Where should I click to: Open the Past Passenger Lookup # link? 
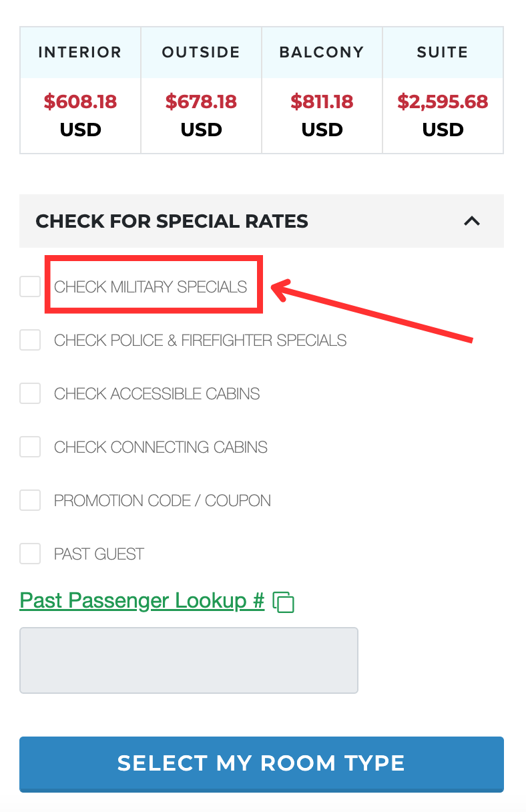pyautogui.click(x=142, y=600)
